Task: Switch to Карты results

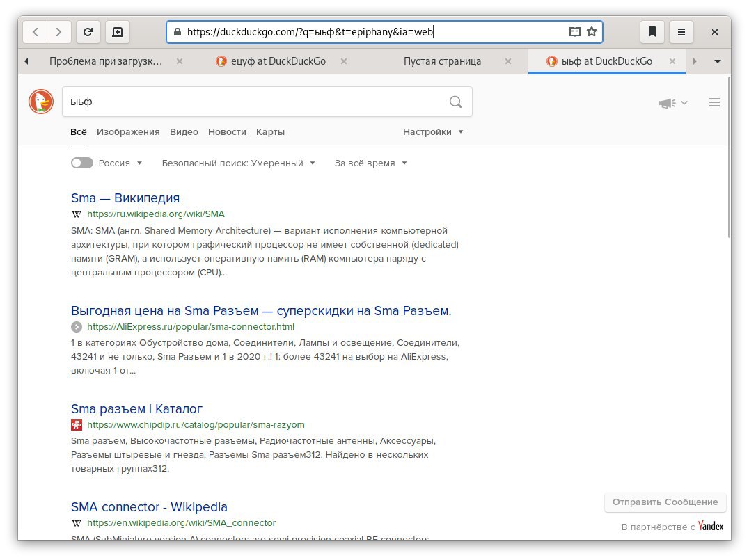Action: point(270,131)
